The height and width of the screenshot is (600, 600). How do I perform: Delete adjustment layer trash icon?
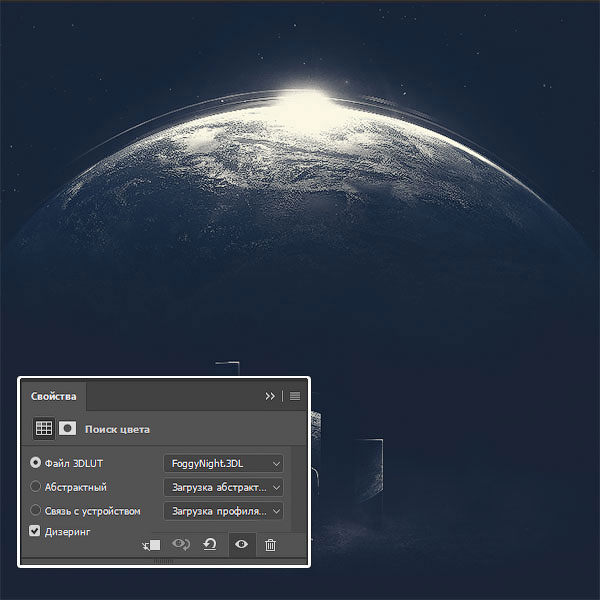270,545
